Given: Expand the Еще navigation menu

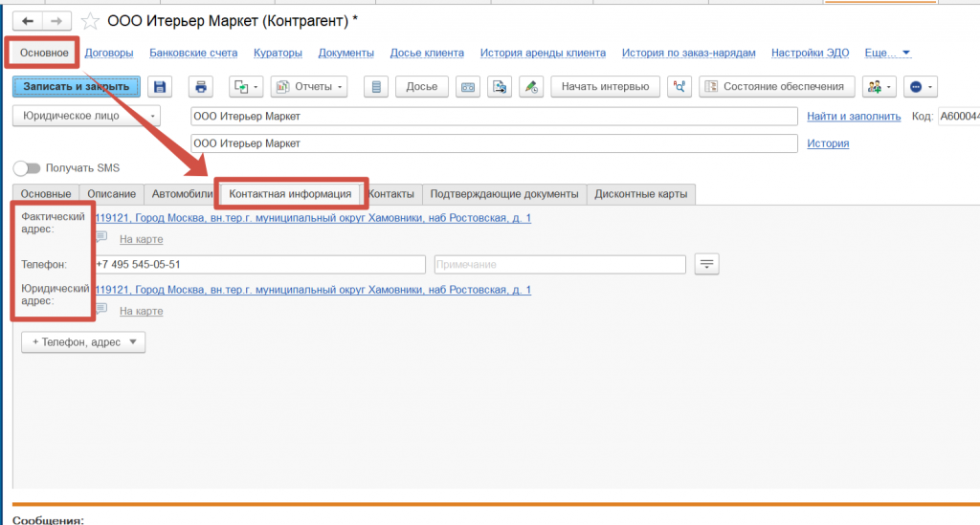Looking at the screenshot, I should [887, 53].
